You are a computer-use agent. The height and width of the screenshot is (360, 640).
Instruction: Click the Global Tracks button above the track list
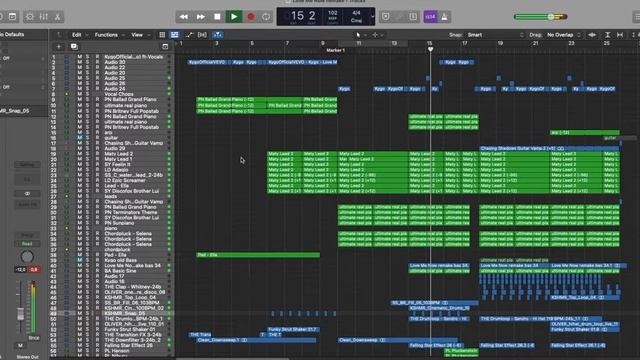[x=165, y=47]
